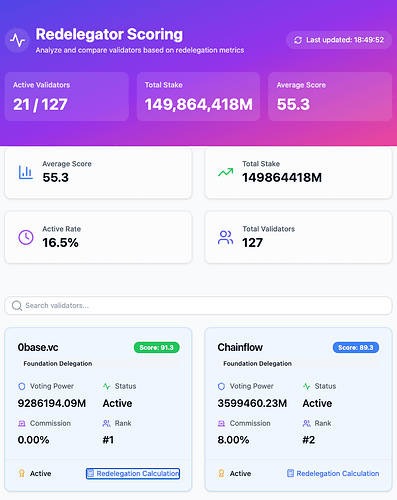Click the magnifier icon in search bar
This screenshot has height=500, width=397.
click(17, 306)
